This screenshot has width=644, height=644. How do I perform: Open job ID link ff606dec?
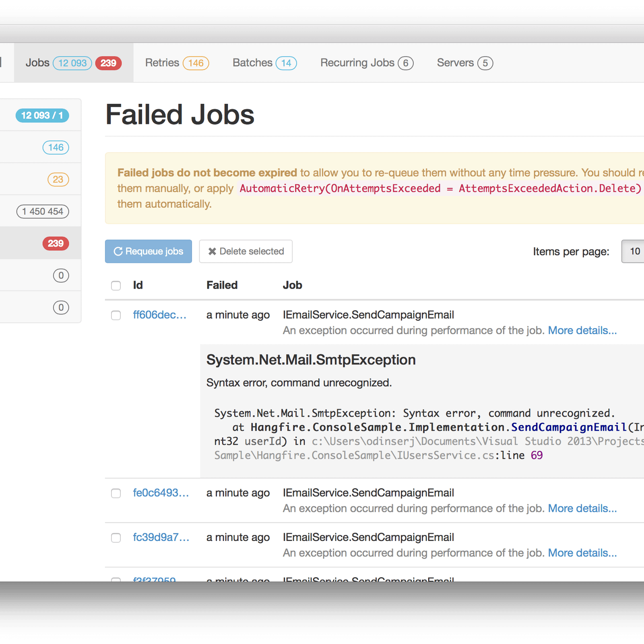(160, 315)
